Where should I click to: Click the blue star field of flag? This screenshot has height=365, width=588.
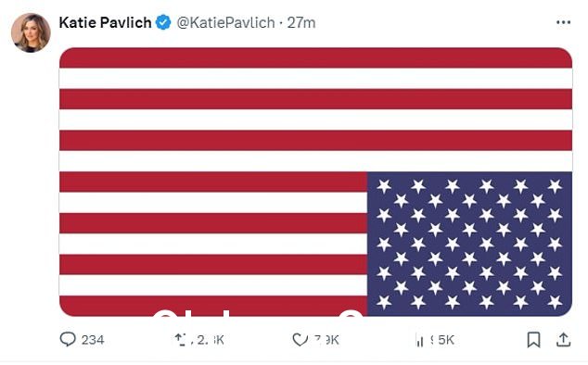pyautogui.click(x=469, y=244)
